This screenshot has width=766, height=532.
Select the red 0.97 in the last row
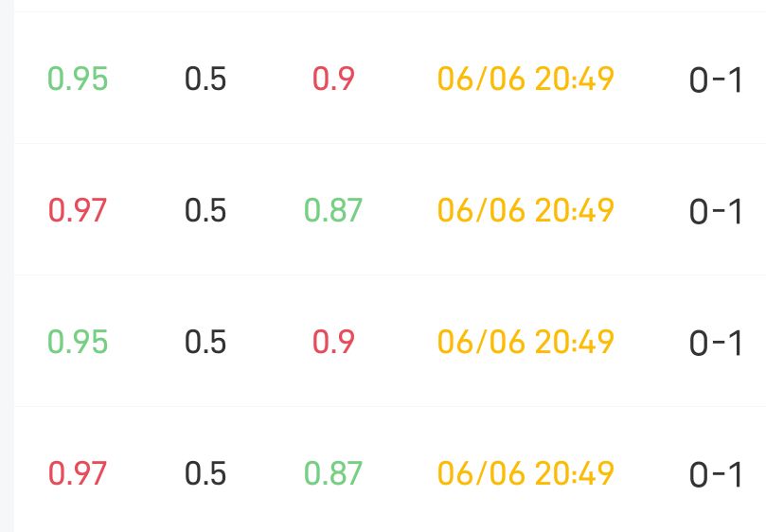(78, 472)
